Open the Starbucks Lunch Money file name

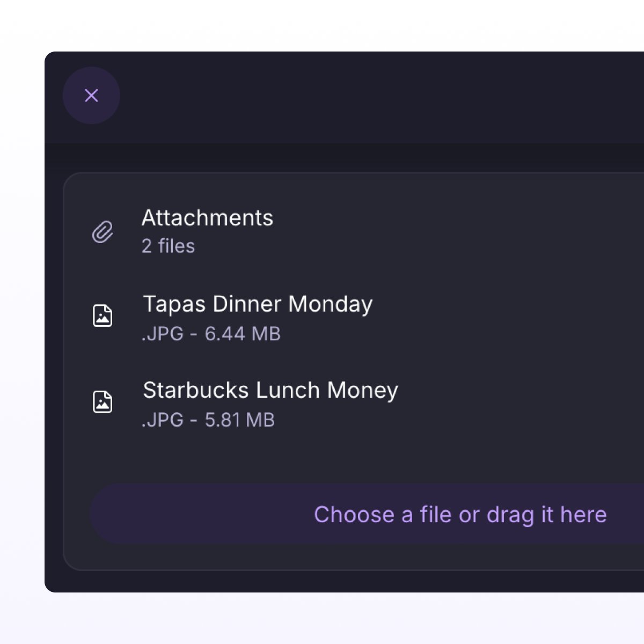click(x=270, y=390)
